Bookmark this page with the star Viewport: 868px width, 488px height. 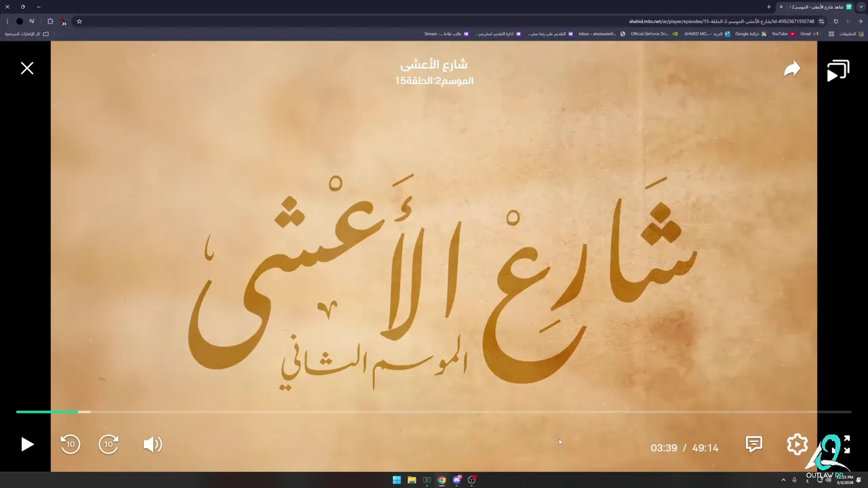tap(79, 21)
